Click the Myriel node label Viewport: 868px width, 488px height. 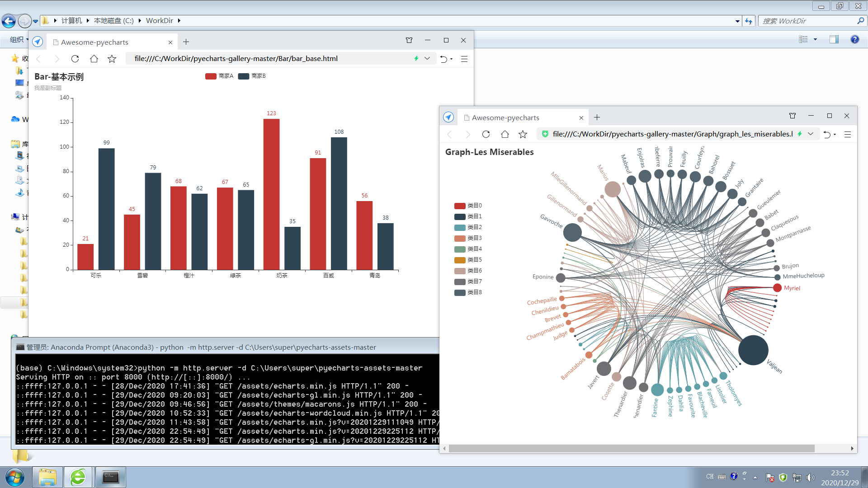point(792,288)
